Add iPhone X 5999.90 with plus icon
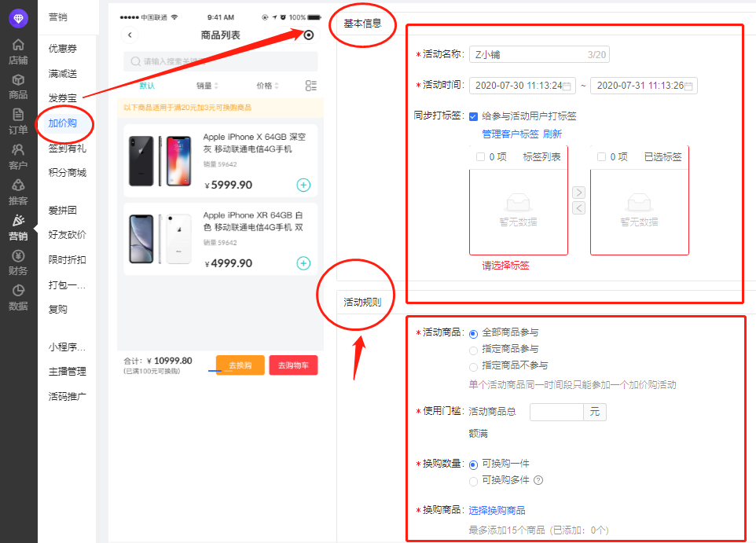 (x=303, y=185)
